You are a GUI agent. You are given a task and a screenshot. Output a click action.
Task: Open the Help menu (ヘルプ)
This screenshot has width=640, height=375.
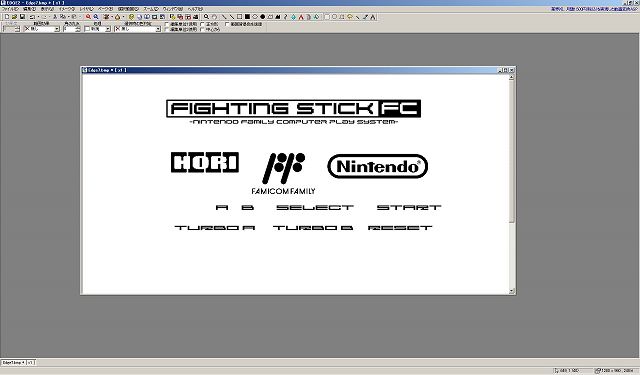[195, 9]
